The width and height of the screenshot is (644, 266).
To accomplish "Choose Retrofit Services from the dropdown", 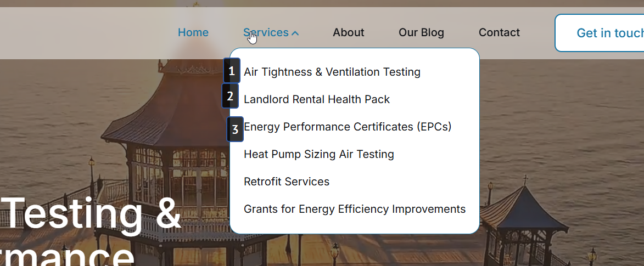I will tap(286, 182).
